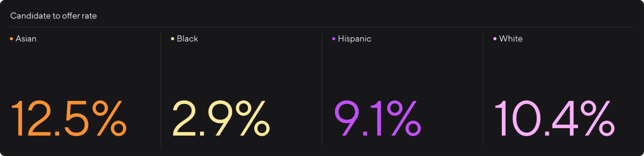Select the Asian category label

pyautogui.click(x=26, y=39)
